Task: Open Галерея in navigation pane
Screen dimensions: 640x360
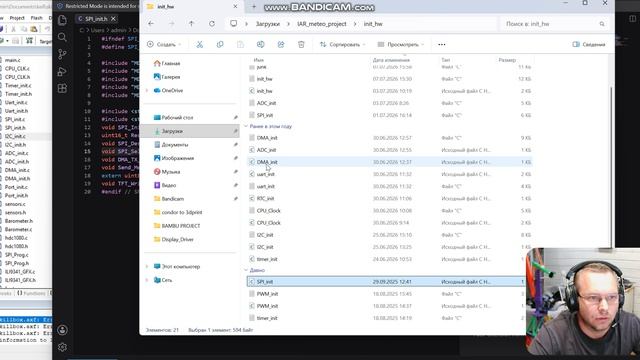Action: click(171, 77)
